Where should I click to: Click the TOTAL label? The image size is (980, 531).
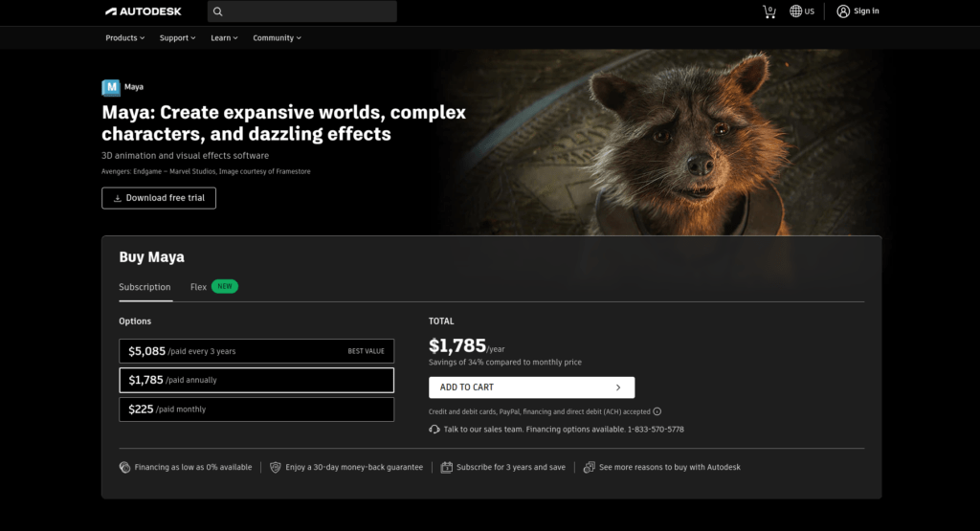tap(441, 321)
